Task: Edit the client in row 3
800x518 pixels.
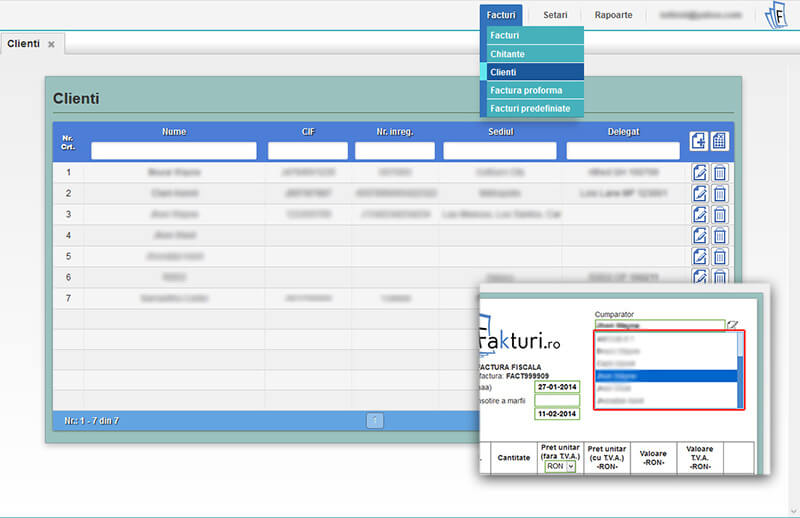Action: coord(699,214)
